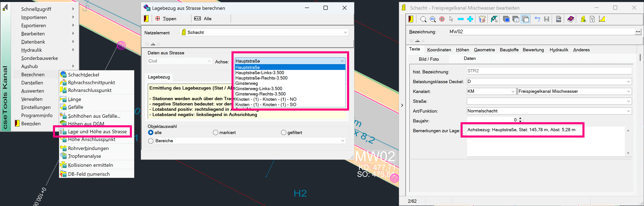Viewport: 644px width, 206px height.
Task: Select the 'markiert' radio button
Action: tap(216, 133)
